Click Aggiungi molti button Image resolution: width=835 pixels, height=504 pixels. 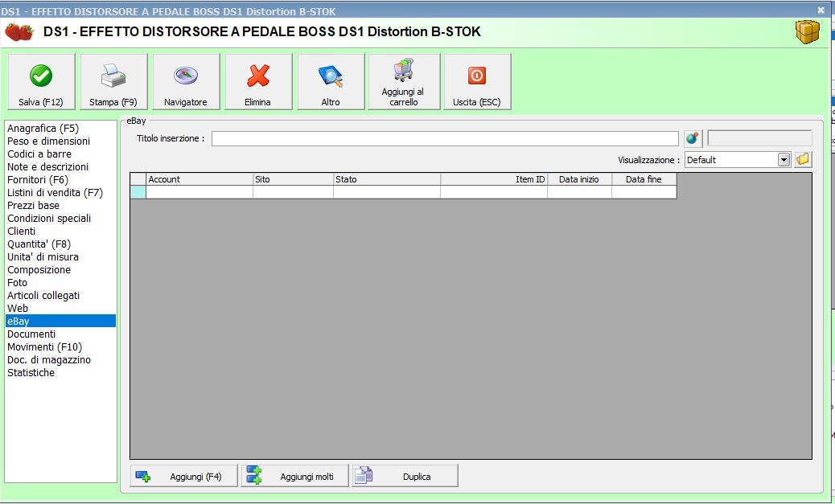(295, 476)
